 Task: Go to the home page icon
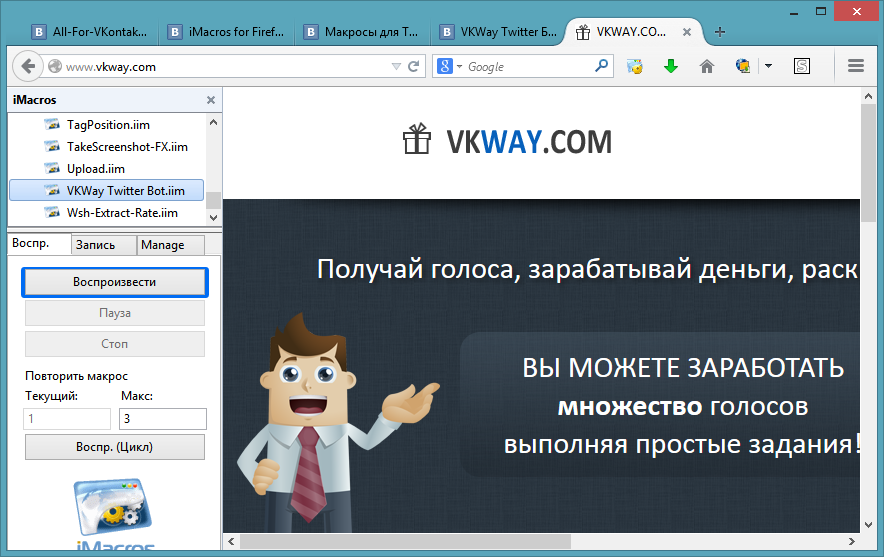(706, 67)
